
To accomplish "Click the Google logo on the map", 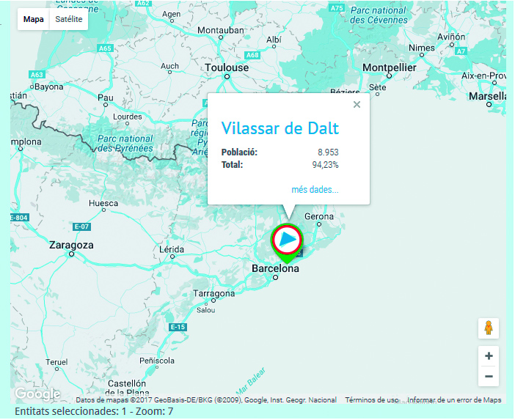I will tap(37, 394).
